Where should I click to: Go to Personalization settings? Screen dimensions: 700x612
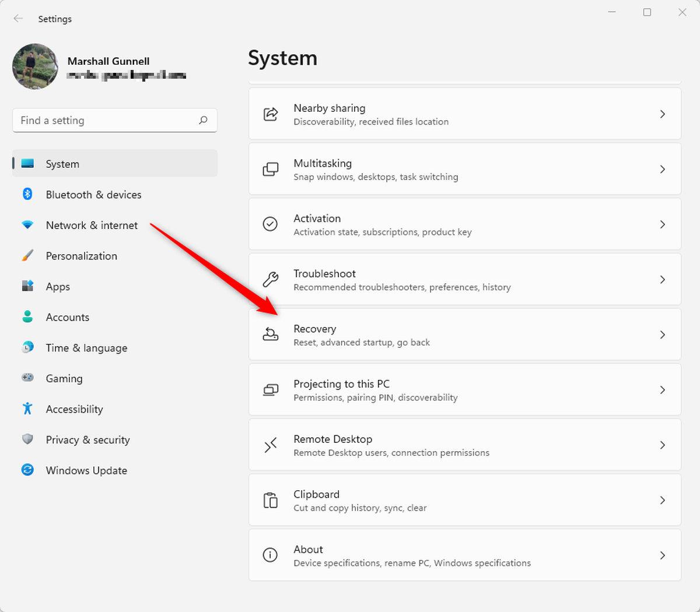tap(81, 256)
